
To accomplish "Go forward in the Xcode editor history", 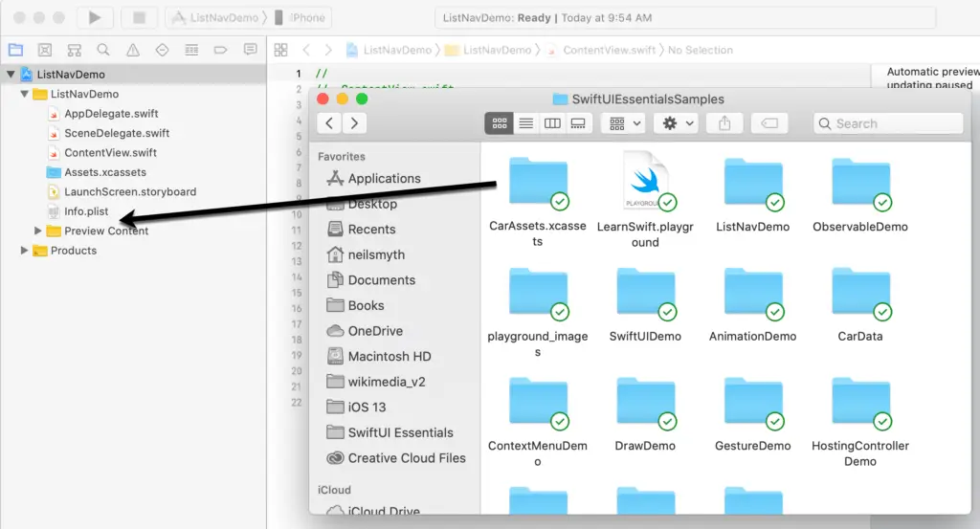I will point(328,50).
